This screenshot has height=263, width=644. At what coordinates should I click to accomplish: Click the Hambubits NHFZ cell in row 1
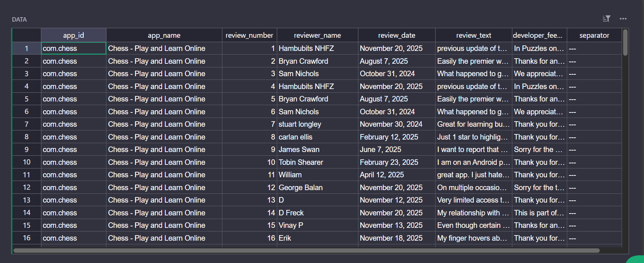click(x=317, y=48)
